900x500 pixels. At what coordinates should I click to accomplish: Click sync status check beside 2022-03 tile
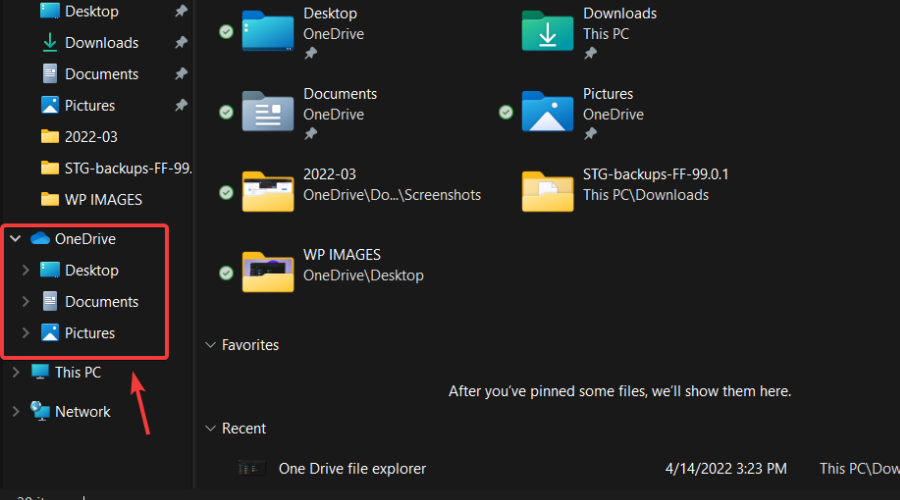pyautogui.click(x=226, y=192)
